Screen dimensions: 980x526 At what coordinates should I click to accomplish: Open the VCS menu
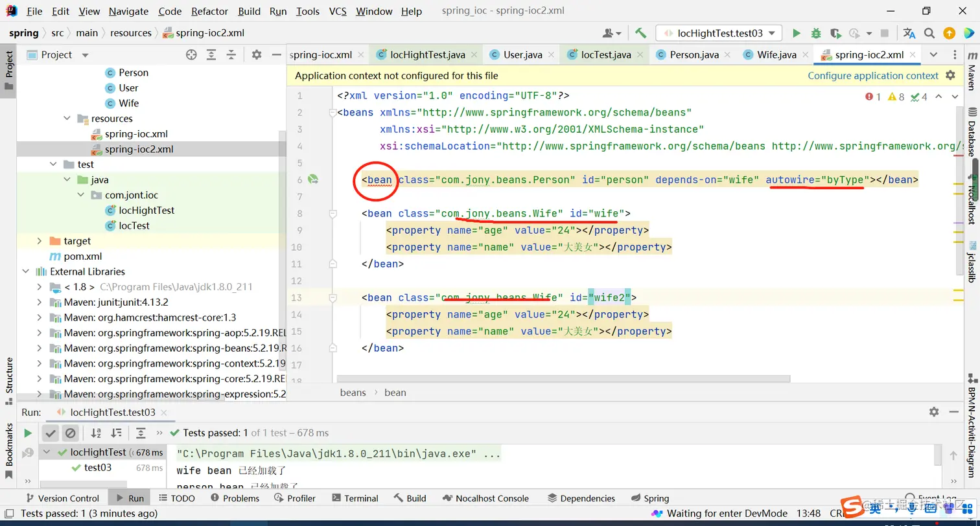tap(338, 11)
